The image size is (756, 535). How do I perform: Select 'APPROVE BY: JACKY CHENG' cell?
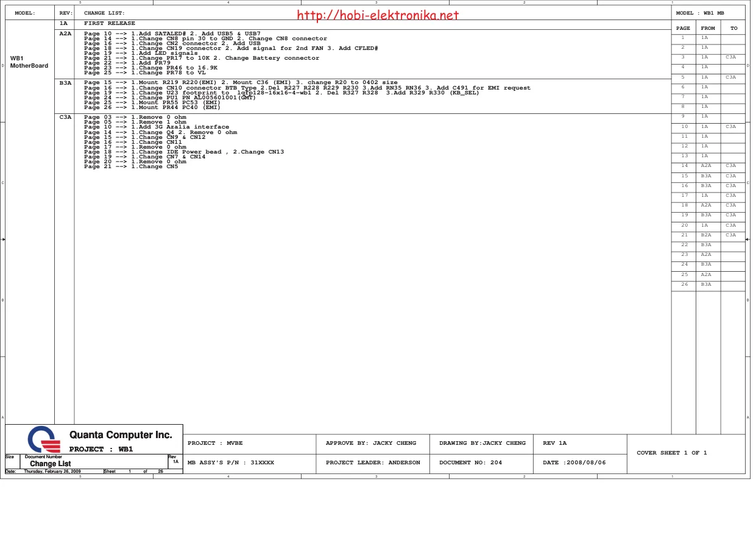[x=371, y=443]
